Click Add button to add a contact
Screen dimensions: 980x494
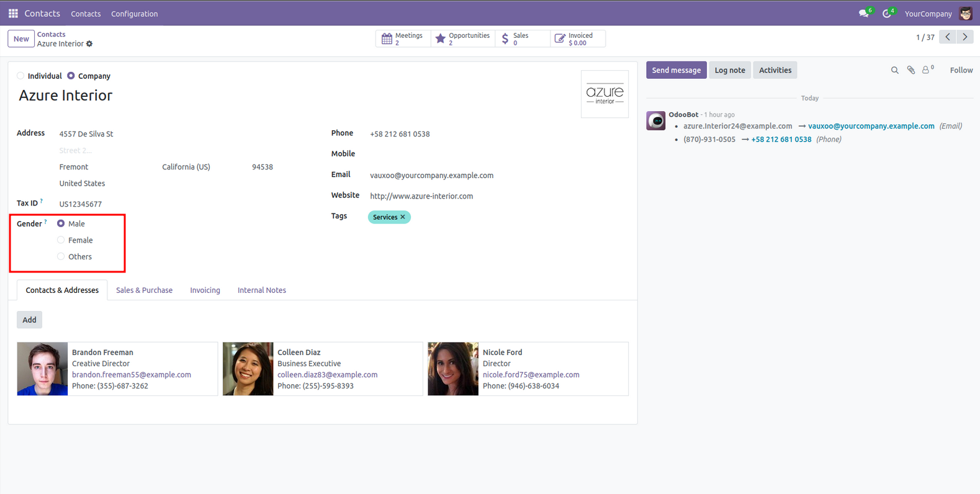click(x=29, y=320)
